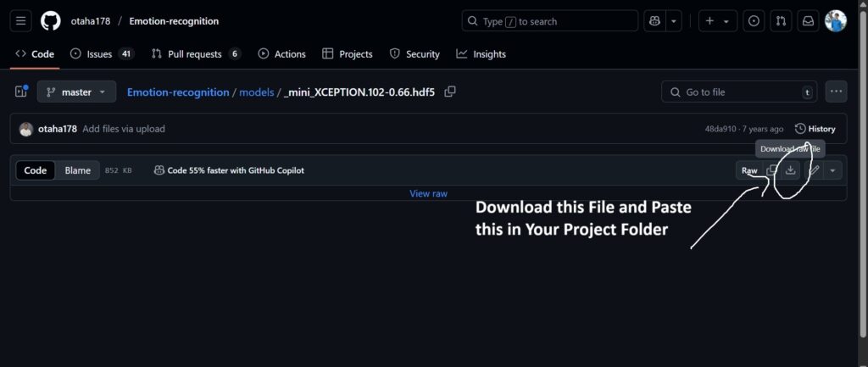Open the models folder breadcrumb
868x367 pixels.
click(256, 92)
